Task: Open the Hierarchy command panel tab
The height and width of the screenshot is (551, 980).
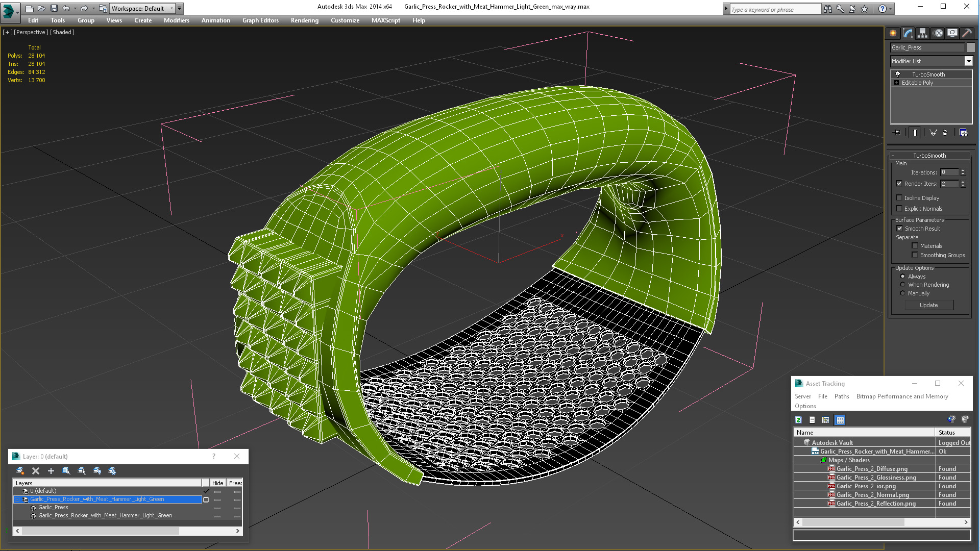Action: coord(922,33)
